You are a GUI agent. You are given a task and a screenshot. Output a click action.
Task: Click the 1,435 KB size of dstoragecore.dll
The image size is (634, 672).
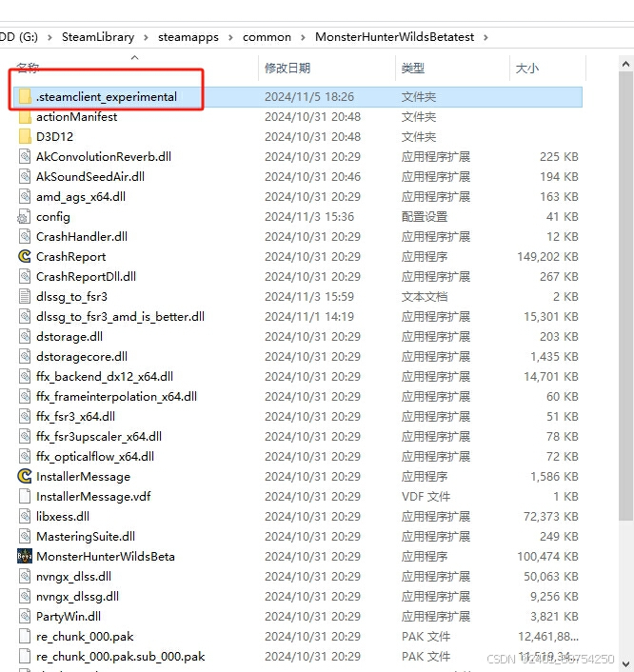[x=554, y=357]
